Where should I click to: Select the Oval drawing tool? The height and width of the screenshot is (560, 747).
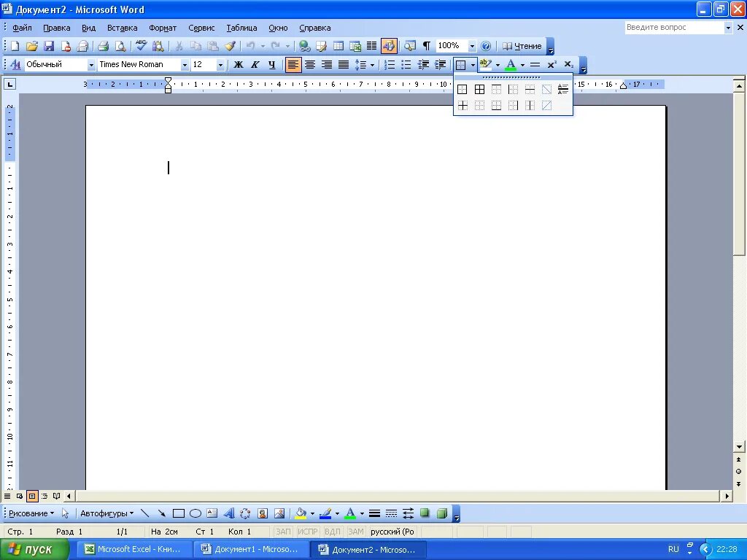pyautogui.click(x=196, y=513)
